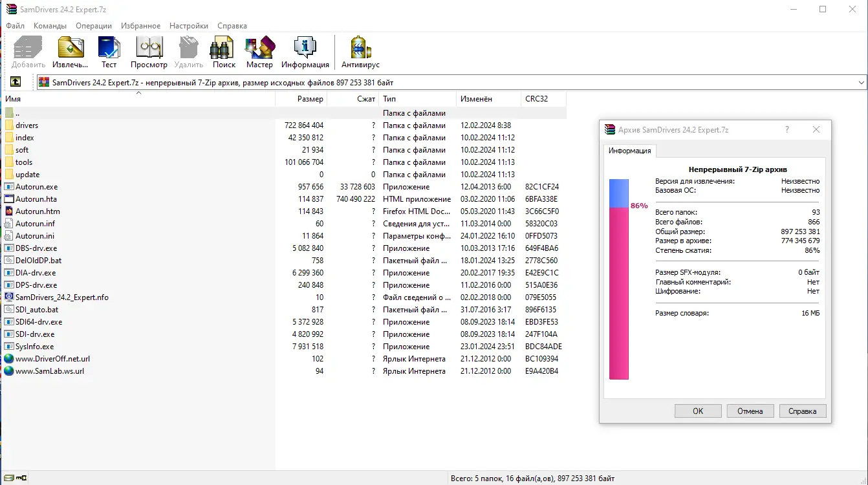Sort by the CRC32 column header
Viewport: 868px width, 485px height.
[x=544, y=99]
